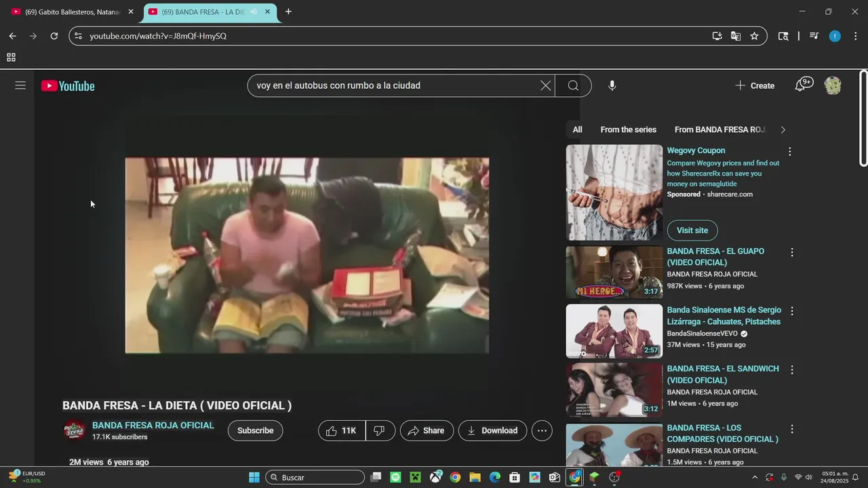
Task: Click the Share button
Action: point(427,430)
